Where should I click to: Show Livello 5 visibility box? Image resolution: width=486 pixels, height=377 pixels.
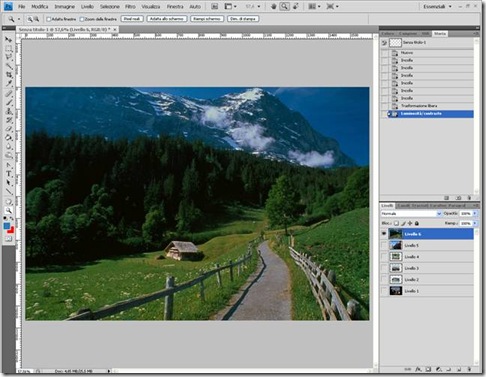(x=384, y=245)
